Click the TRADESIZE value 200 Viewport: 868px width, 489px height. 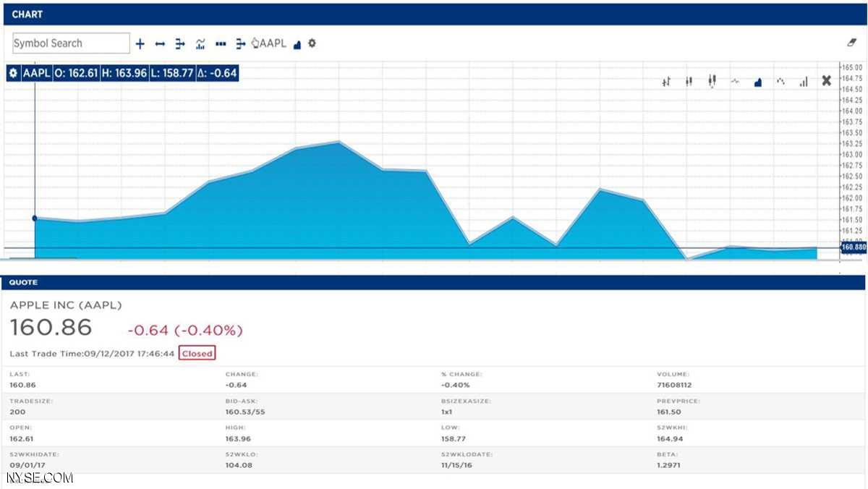click(x=17, y=412)
